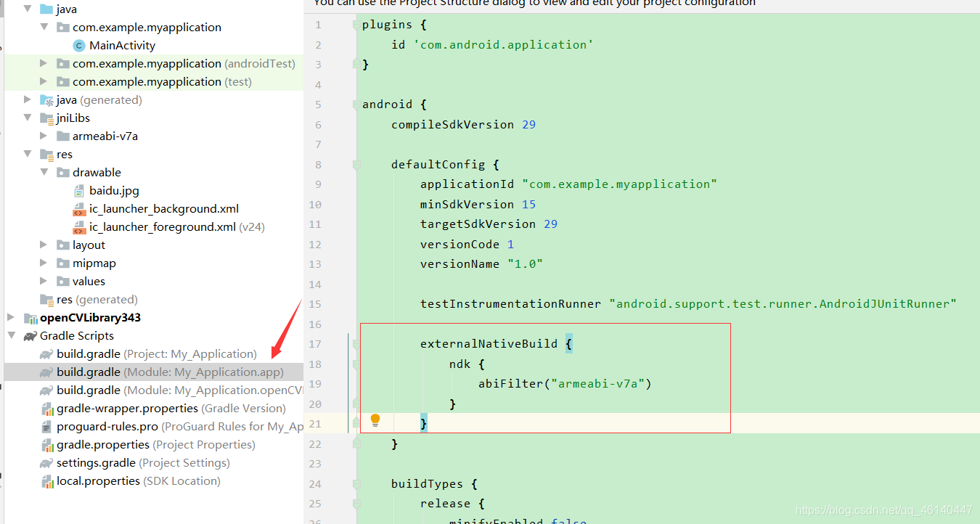Click the yellow lightbulb quick-fix icon

(375, 419)
